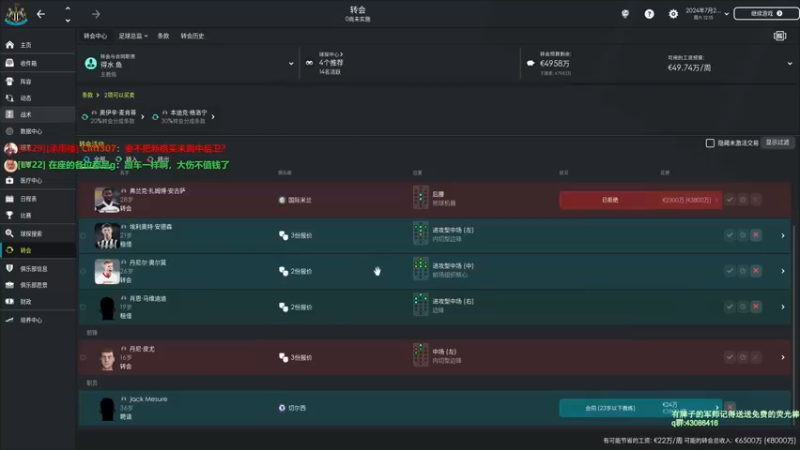Screen dimensions: 800x450
Task: Open the red 已拒绝 rejected offer bar
Action: (x=640, y=200)
